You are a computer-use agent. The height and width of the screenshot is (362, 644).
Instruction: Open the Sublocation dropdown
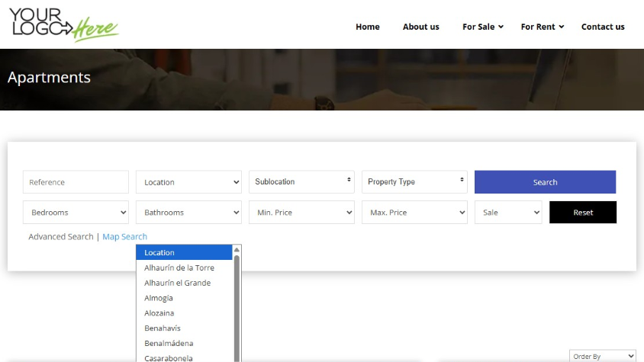[x=301, y=182]
